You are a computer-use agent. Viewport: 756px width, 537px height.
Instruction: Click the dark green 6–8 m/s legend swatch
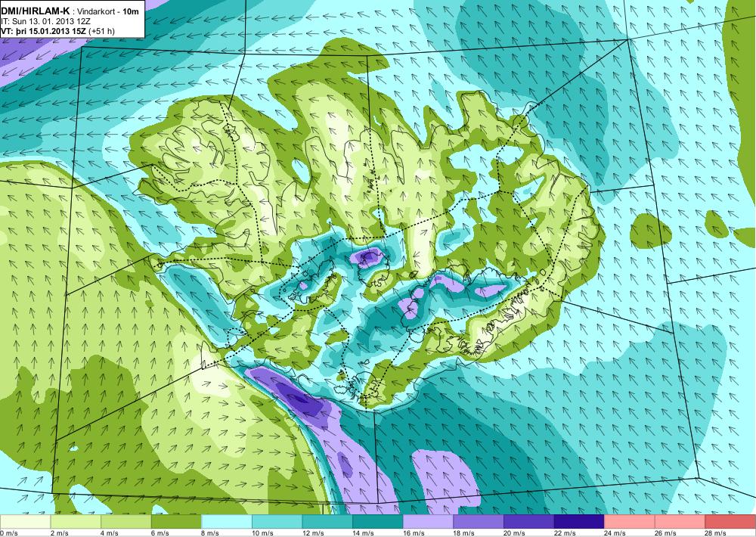tap(176, 522)
